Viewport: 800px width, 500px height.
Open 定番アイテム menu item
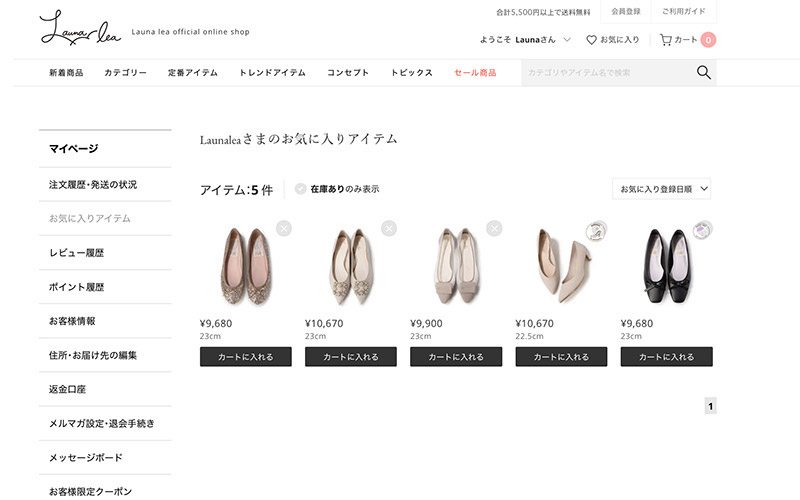pyautogui.click(x=193, y=72)
